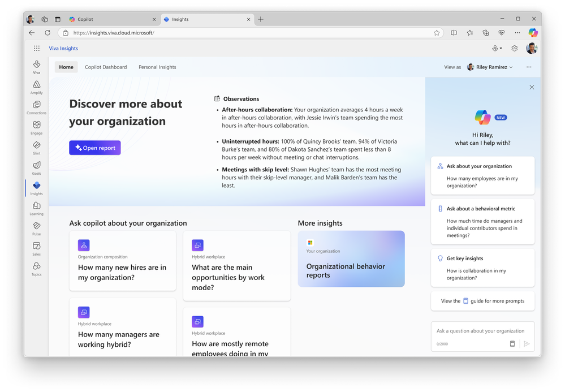The image size is (565, 392).
Task: Open browser Settings and more menu
Action: 517,33
